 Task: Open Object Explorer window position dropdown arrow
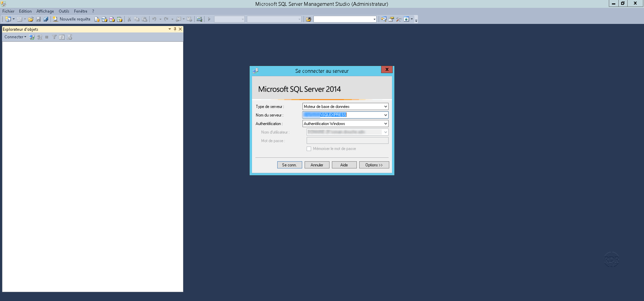170,29
